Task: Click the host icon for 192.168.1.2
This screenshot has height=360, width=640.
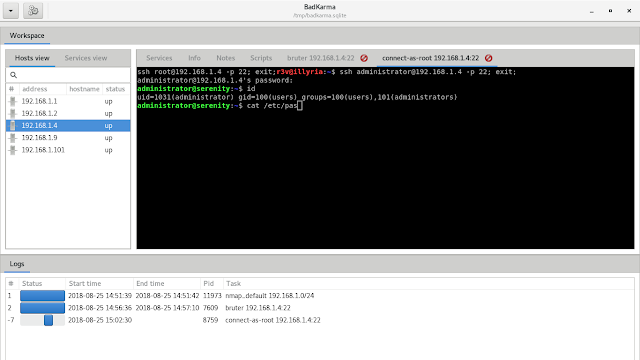Action: coord(13,113)
